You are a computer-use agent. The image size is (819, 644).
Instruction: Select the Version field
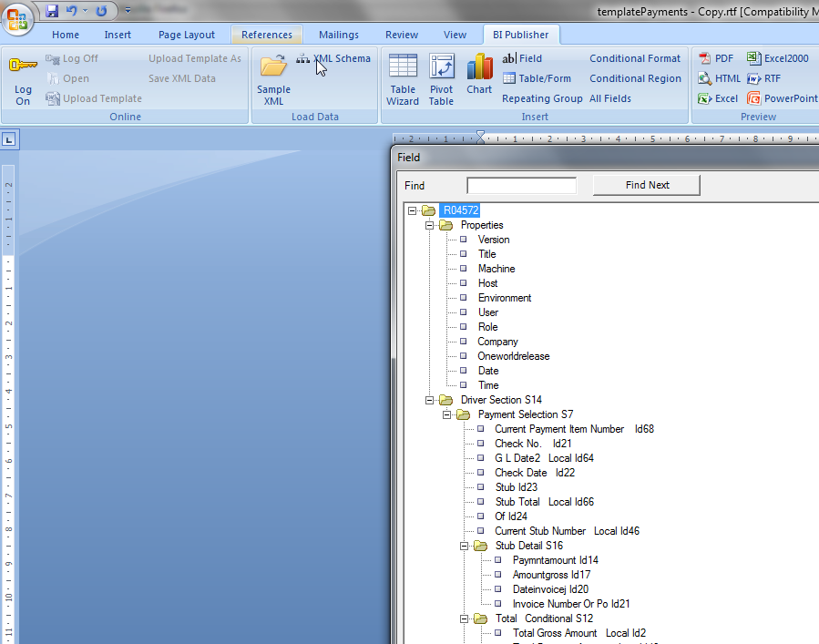point(494,240)
